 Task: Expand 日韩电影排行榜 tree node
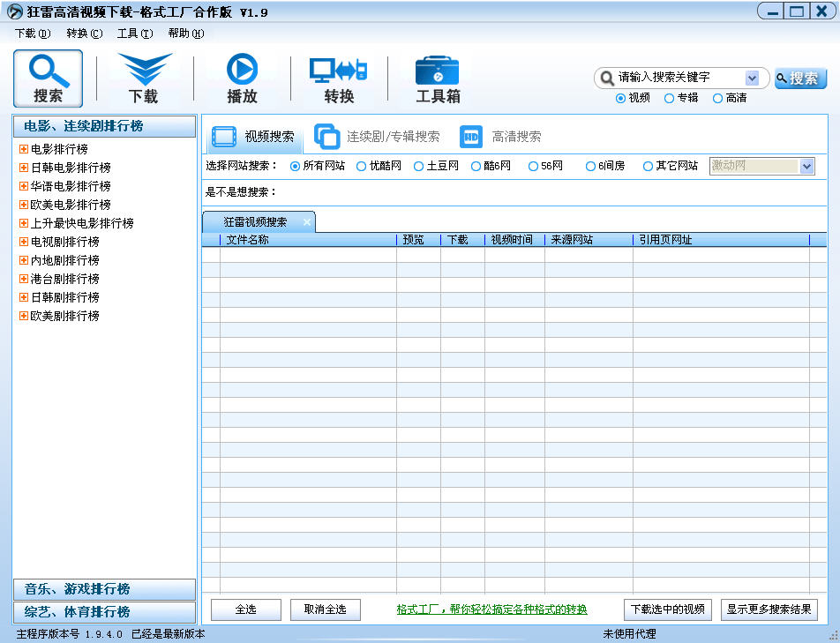[24, 168]
